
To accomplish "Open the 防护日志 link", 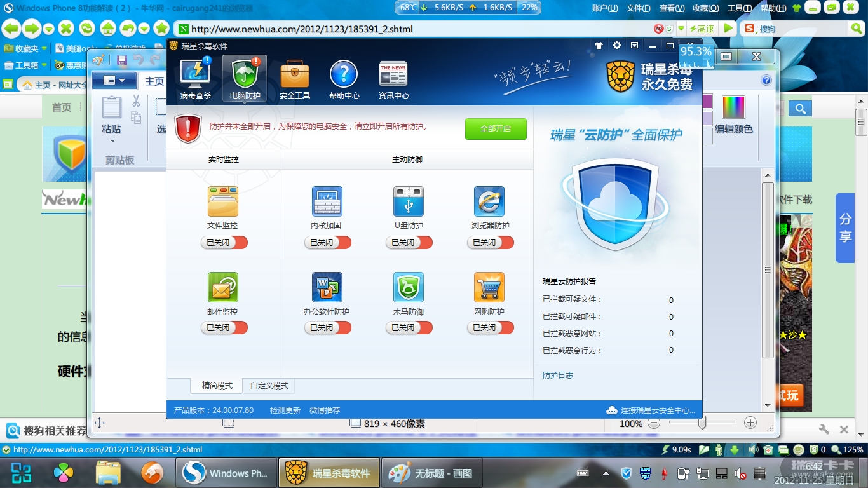I will tap(558, 376).
